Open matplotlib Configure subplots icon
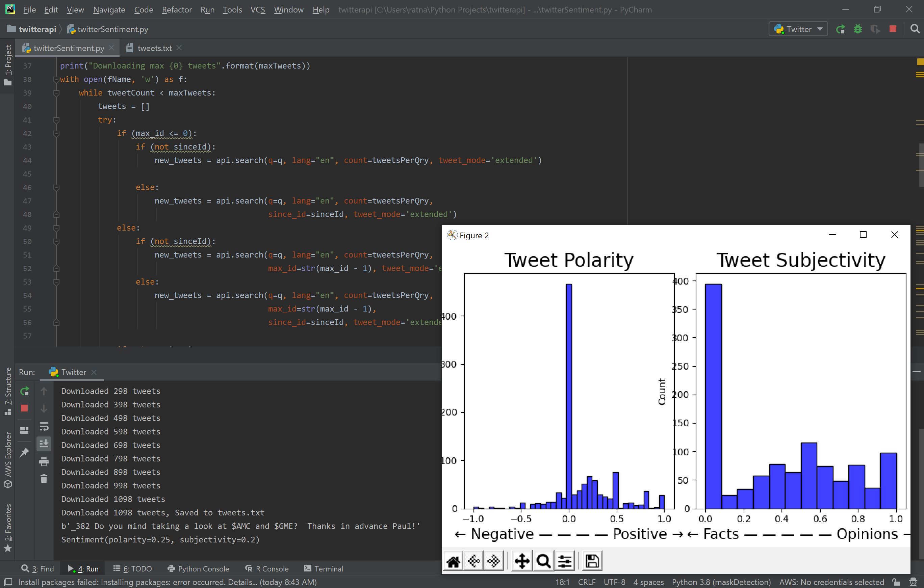The image size is (924, 588). pos(565,562)
